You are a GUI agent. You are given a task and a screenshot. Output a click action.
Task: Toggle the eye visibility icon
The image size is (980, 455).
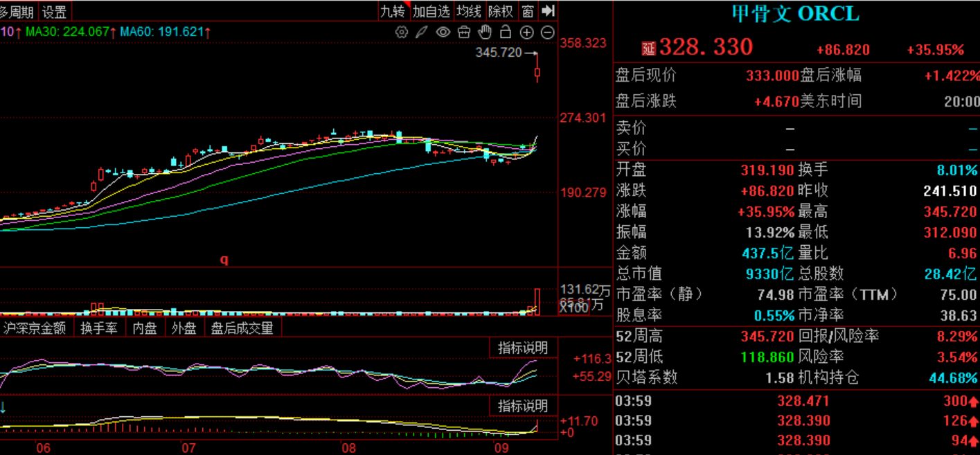point(443,32)
